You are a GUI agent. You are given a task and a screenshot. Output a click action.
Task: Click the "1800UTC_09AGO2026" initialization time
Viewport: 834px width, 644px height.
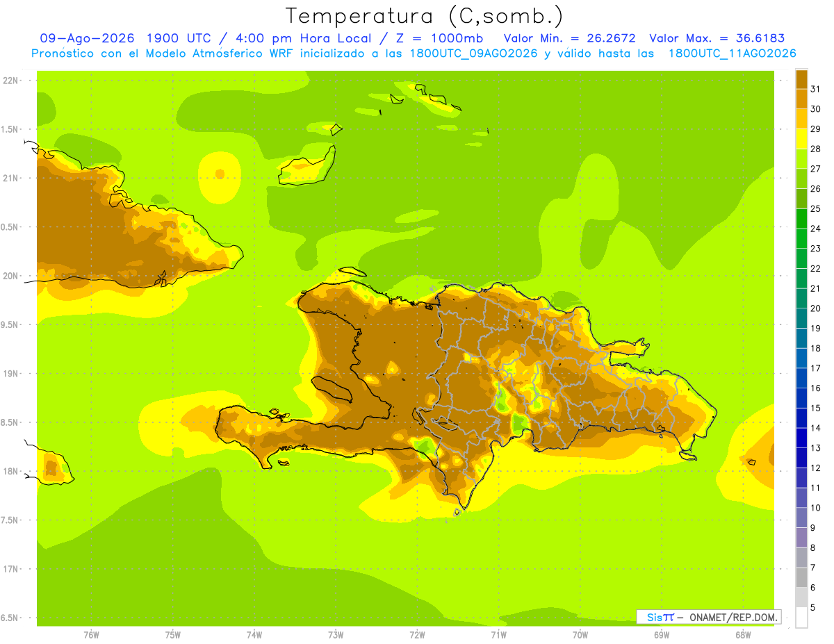click(472, 53)
